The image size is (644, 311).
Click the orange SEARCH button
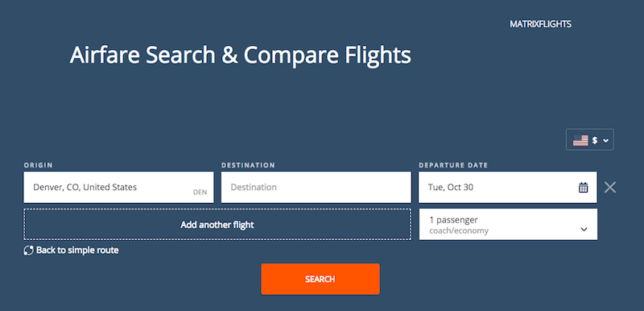click(320, 279)
